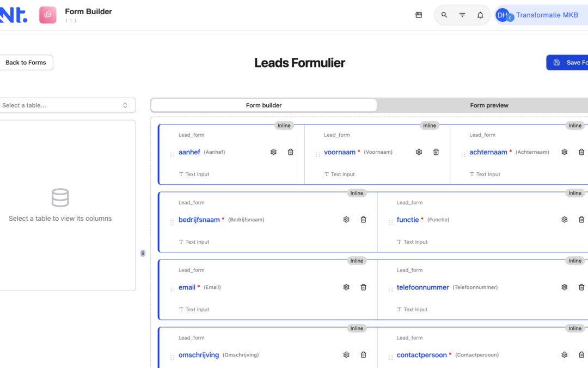Click the database placeholder icon
Viewport: 588px width, 368px height.
pyautogui.click(x=60, y=197)
